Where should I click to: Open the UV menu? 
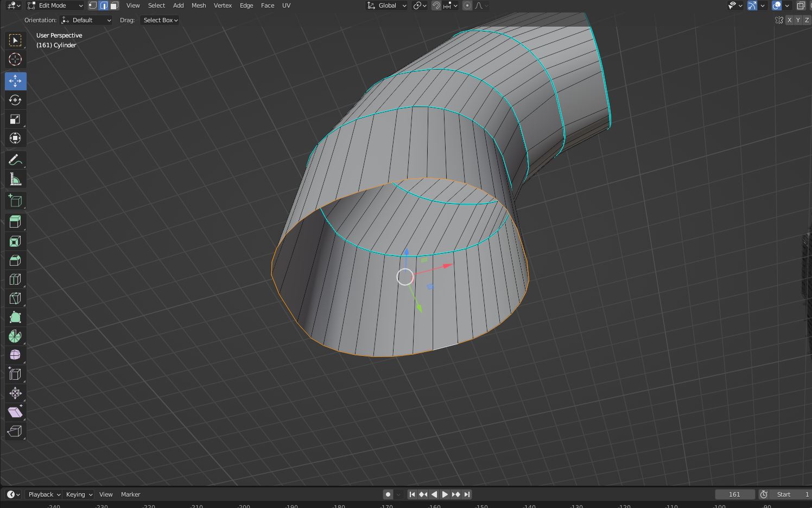286,5
